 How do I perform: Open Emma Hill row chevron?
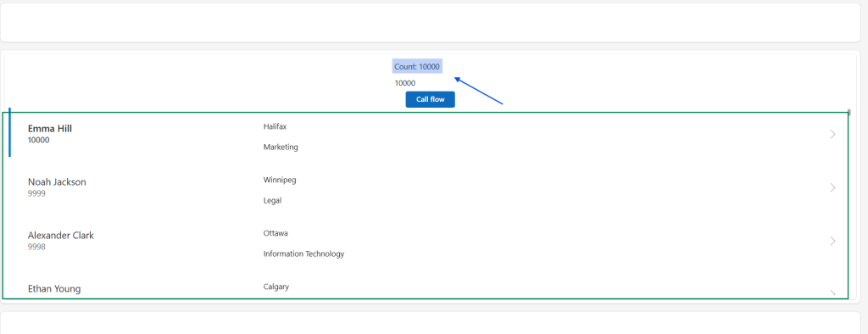832,134
